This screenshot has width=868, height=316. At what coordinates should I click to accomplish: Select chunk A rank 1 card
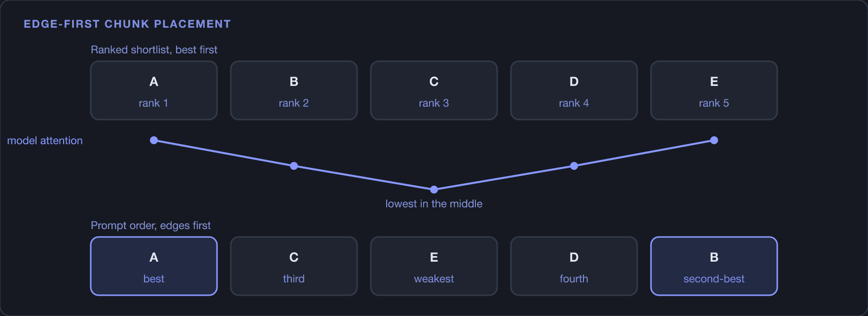(154, 90)
